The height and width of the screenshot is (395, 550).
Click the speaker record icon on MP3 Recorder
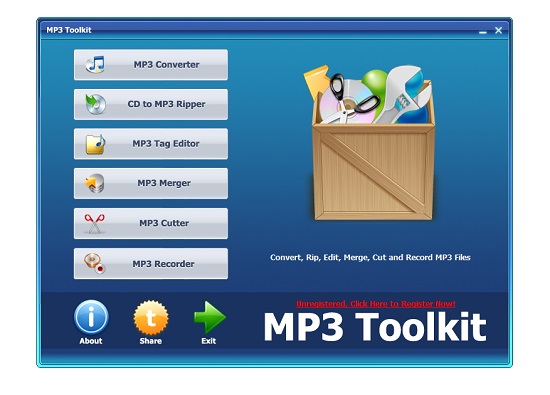94,264
